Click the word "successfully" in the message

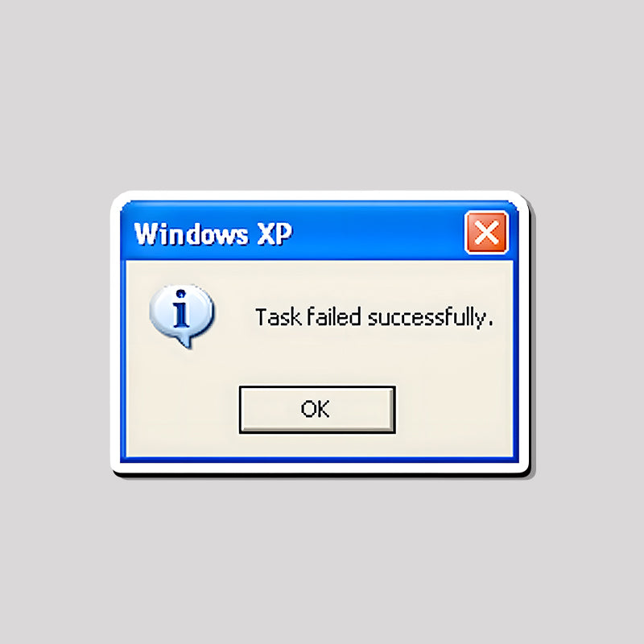[x=427, y=318]
